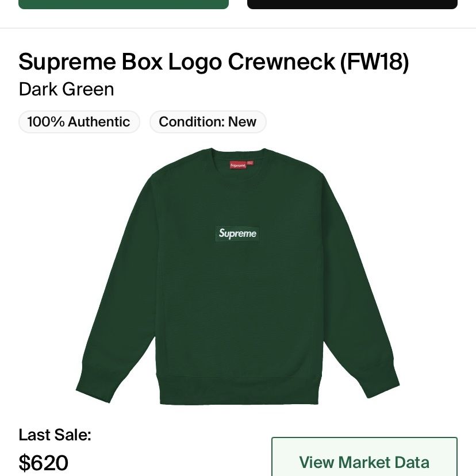Viewport: 476px width, 476px height.
Task: Click the View Market Data button
Action: pyautogui.click(x=364, y=457)
